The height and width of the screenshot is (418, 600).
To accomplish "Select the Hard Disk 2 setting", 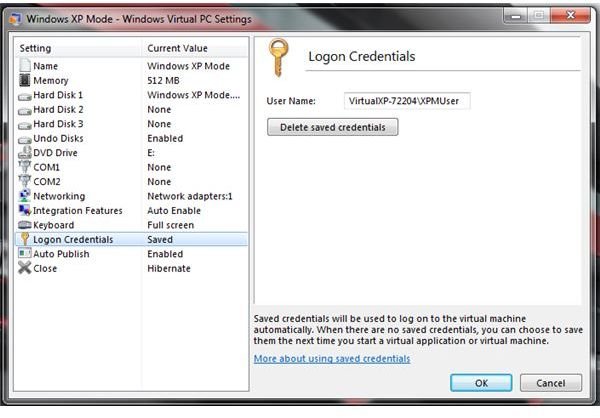I will coord(131,109).
